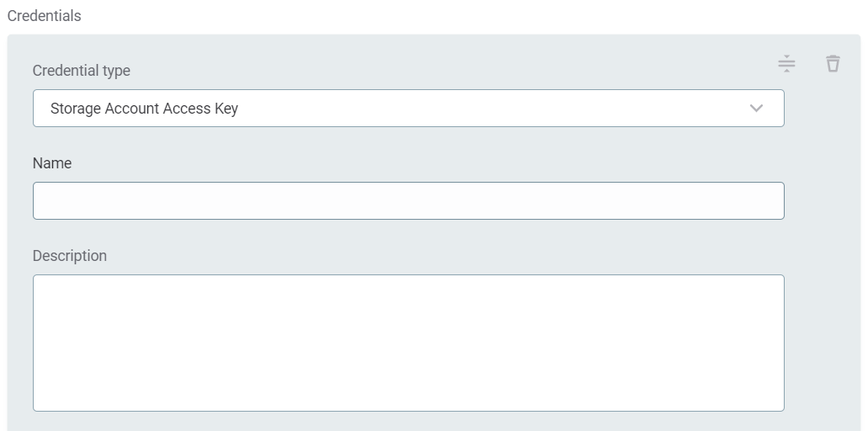Click the chevron arrow in Credential type

coord(756,109)
